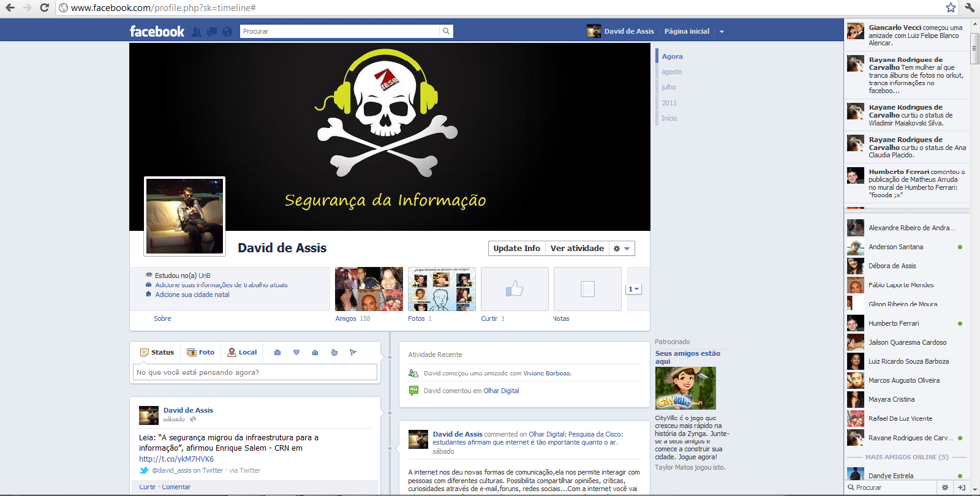This screenshot has width=980, height=496.
Task: Jump to julho on the timeline
Action: point(668,87)
